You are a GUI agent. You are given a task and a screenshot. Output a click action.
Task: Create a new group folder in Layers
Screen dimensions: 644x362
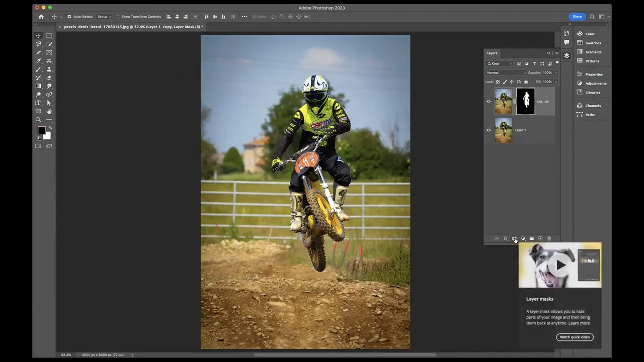click(531, 238)
